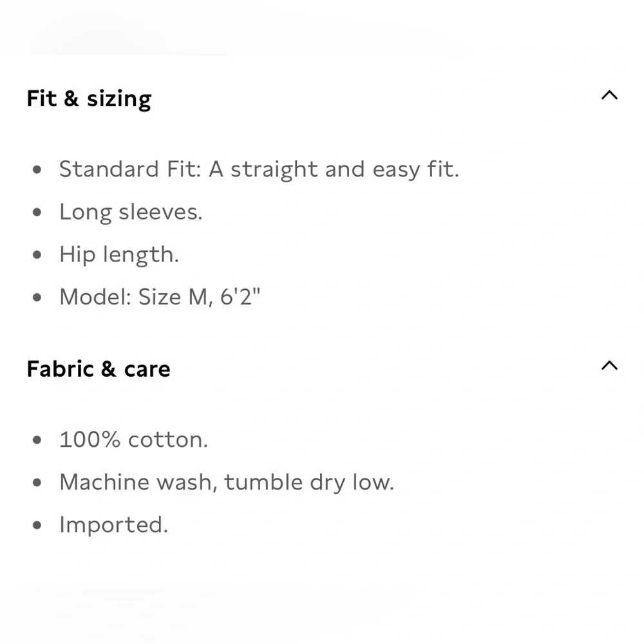The image size is (644, 644).
Task: Click the word 'sizing' in the heading
Action: (x=119, y=100)
